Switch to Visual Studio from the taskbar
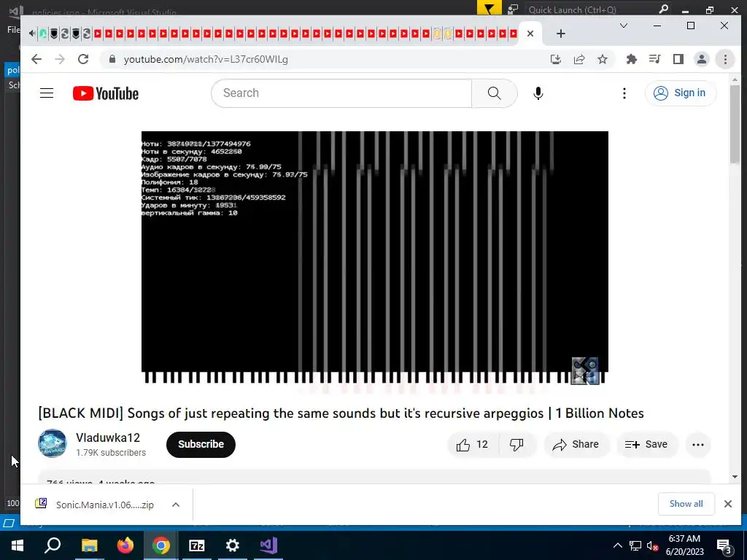This screenshot has height=560, width=747. coord(268,545)
